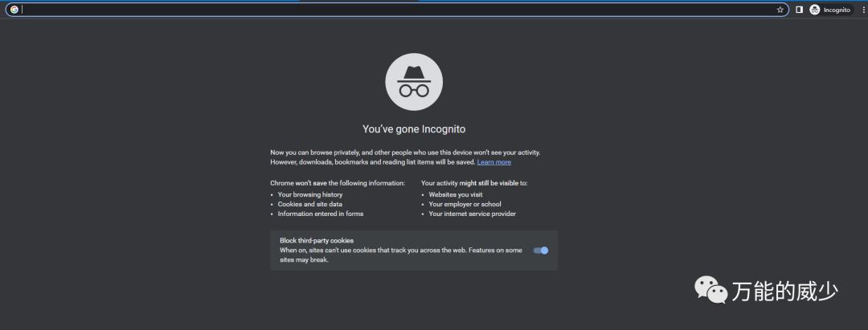Focus the empty address bar field
The height and width of the screenshot is (330, 868).
pos(398,10)
